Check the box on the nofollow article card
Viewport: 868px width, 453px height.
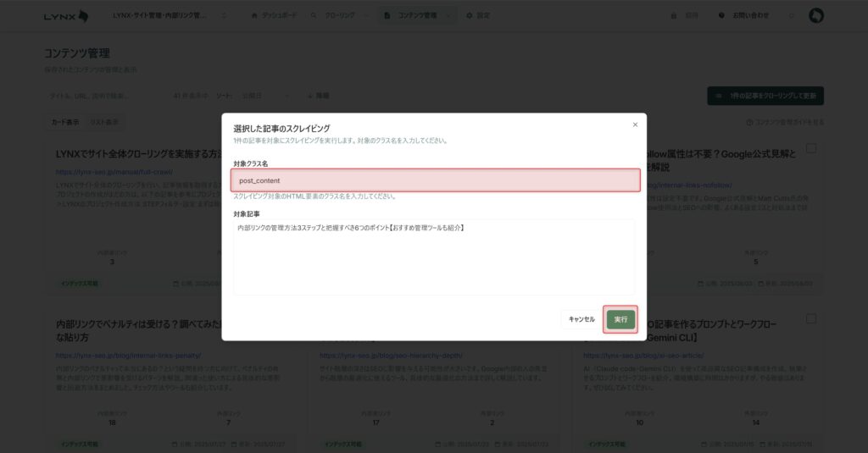pos(811,148)
